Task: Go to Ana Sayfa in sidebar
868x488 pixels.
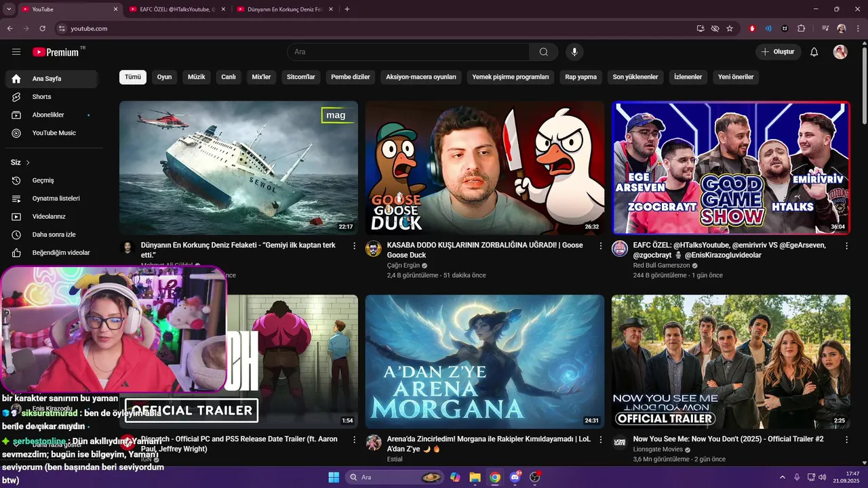Action: pyautogui.click(x=52, y=79)
